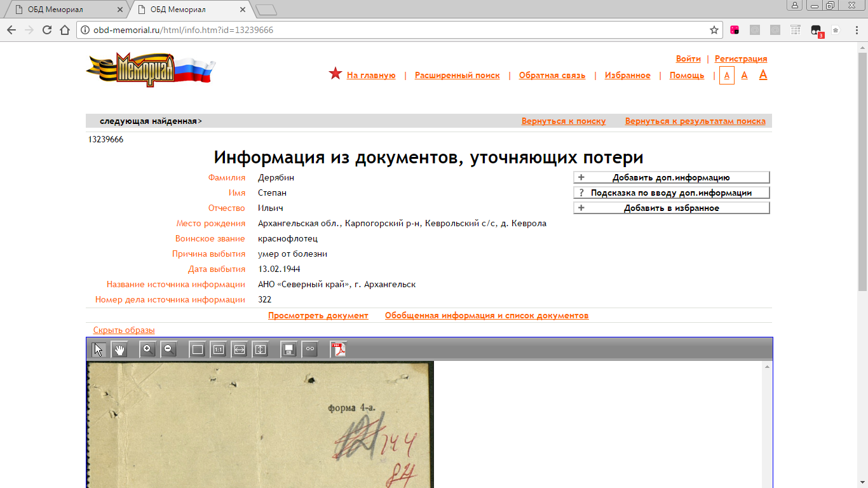868x488 pixels.
Task: Zoom in on the document image
Action: click(x=147, y=349)
